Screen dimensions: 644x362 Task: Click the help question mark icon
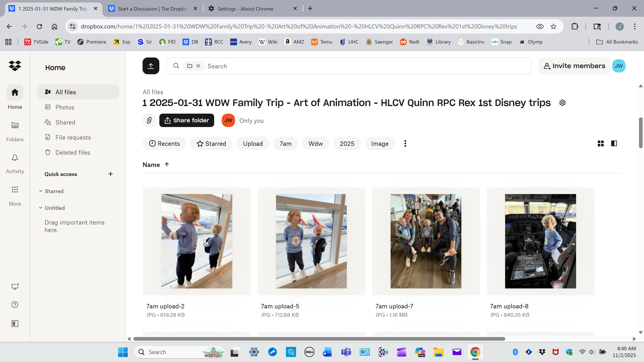pos(15,305)
